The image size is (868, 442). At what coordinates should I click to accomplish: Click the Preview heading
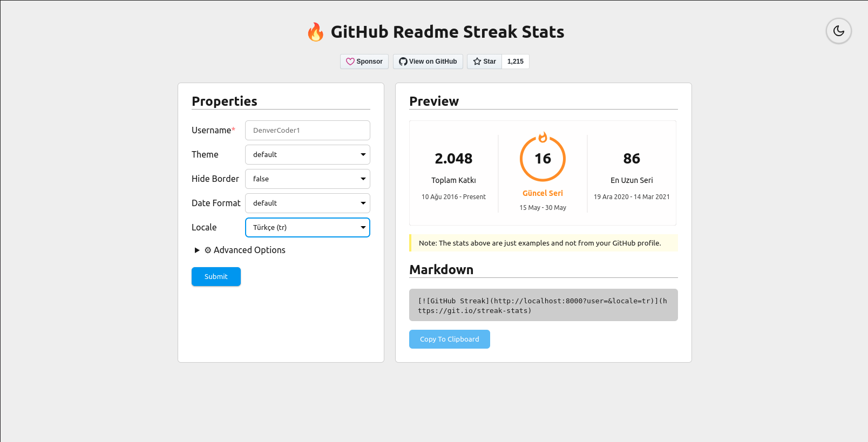pyautogui.click(x=434, y=101)
